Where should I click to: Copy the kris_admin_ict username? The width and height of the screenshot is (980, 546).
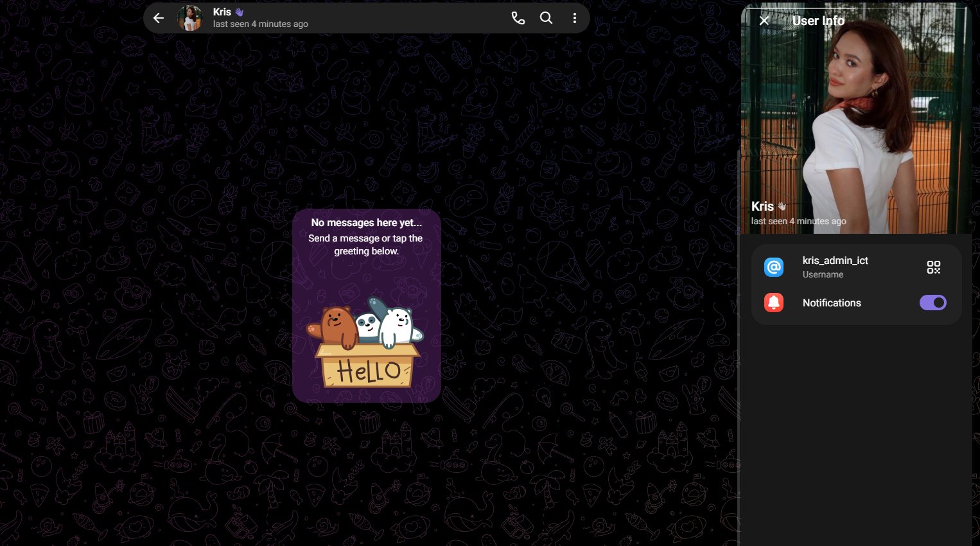point(835,260)
